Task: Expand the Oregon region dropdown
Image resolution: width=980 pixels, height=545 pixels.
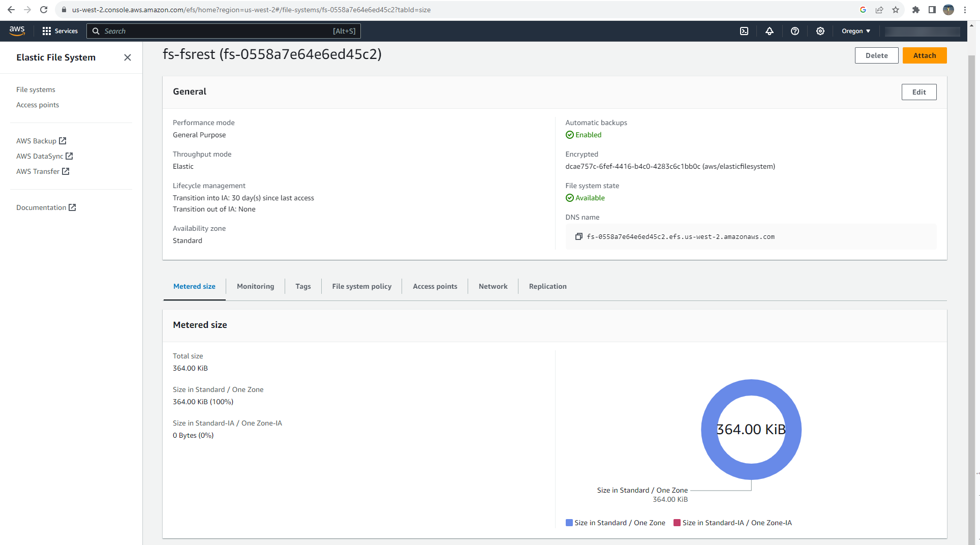Action: coord(856,31)
